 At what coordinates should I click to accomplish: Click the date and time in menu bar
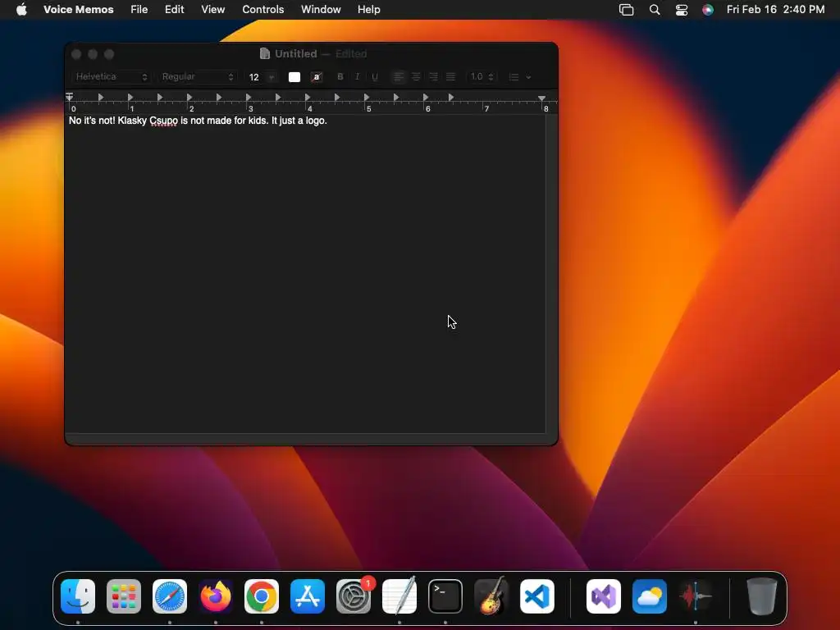click(x=775, y=9)
